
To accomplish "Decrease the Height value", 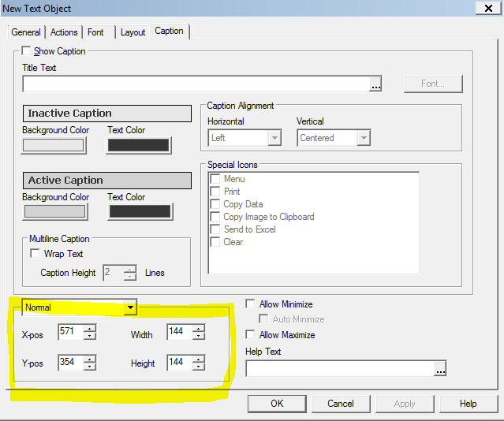I will pos(199,367).
